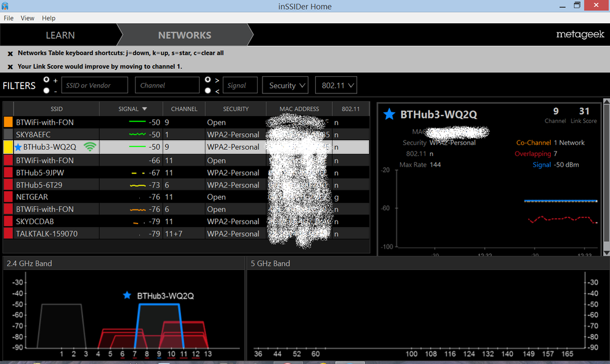Click the Link Score value 31
Image resolution: width=610 pixels, height=364 pixels.
pyautogui.click(x=584, y=111)
